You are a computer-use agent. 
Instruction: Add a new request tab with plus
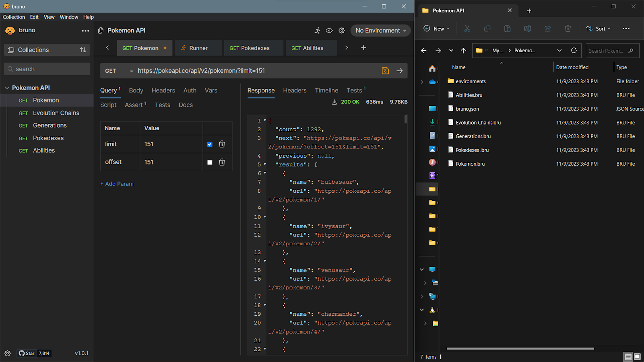(363, 47)
